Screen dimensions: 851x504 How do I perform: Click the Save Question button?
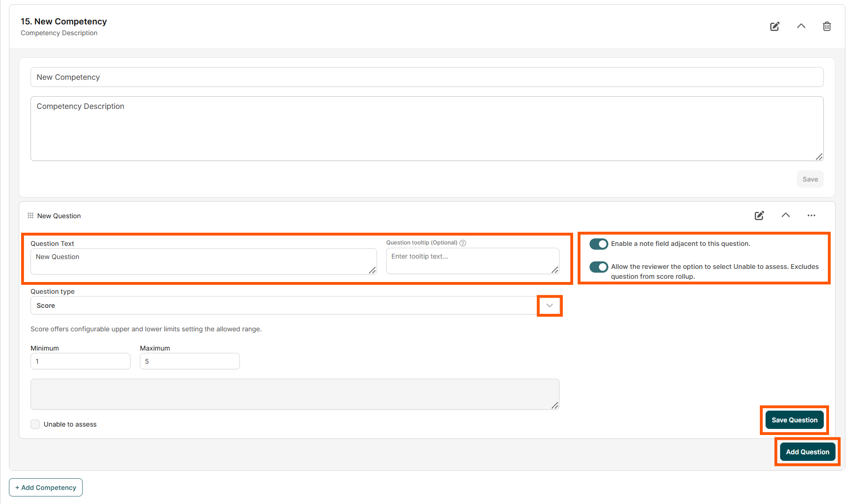point(794,420)
